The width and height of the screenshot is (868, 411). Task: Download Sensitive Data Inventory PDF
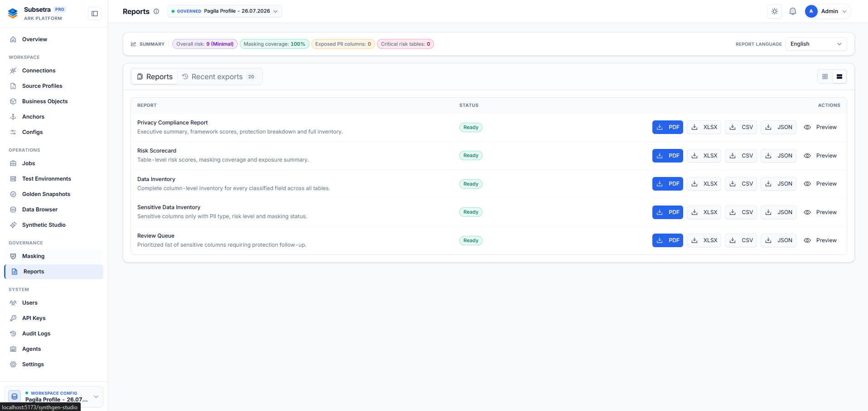pos(668,212)
